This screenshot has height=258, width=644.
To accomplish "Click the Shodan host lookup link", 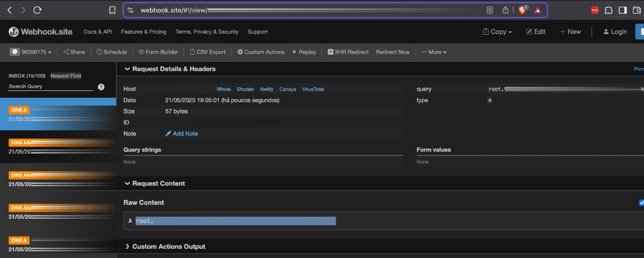I will [x=245, y=89].
